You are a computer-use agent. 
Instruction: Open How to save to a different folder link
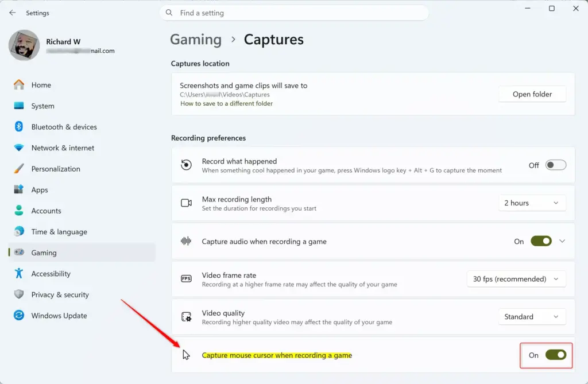[x=226, y=103]
